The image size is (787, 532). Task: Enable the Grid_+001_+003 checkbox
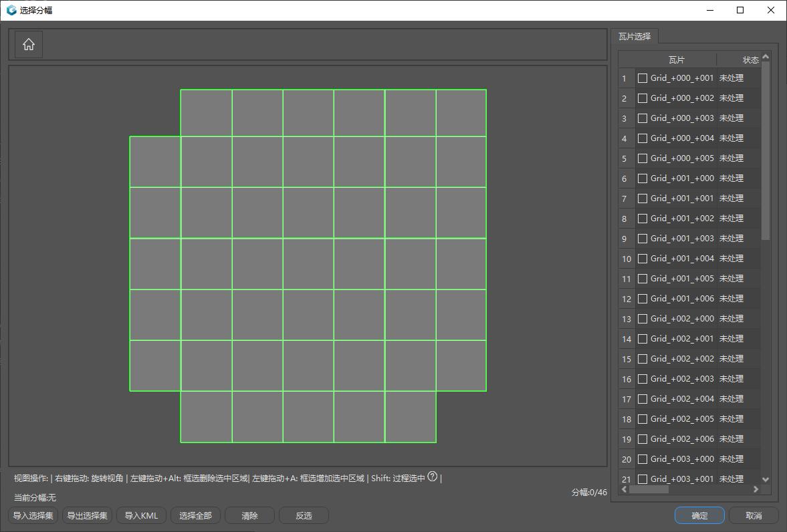click(643, 239)
